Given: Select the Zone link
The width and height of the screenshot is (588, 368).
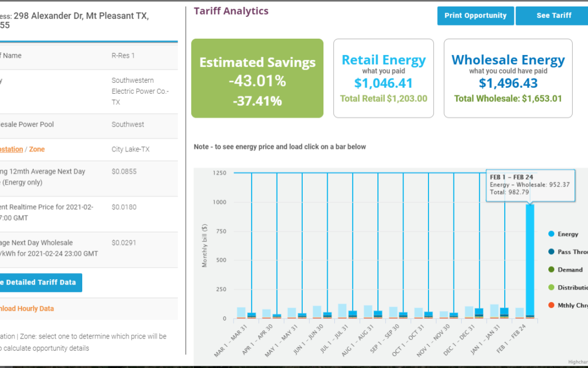Looking at the screenshot, I should coord(37,149).
